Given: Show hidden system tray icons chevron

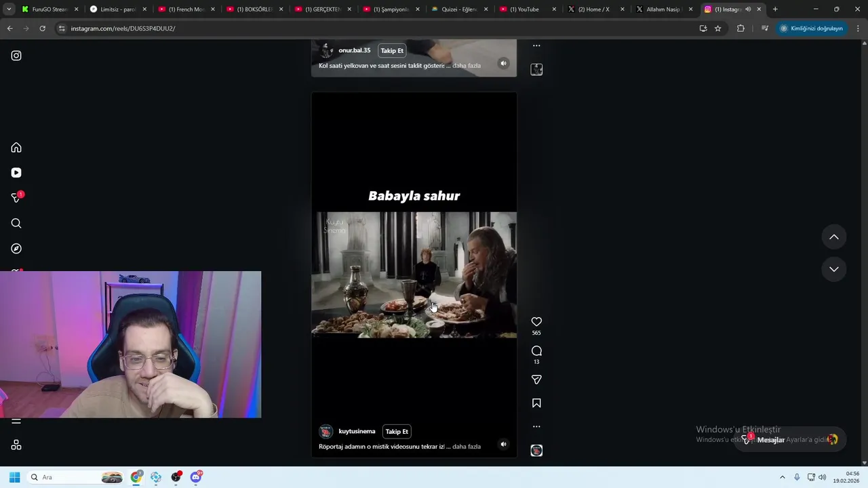Looking at the screenshot, I should pyautogui.click(x=782, y=477).
